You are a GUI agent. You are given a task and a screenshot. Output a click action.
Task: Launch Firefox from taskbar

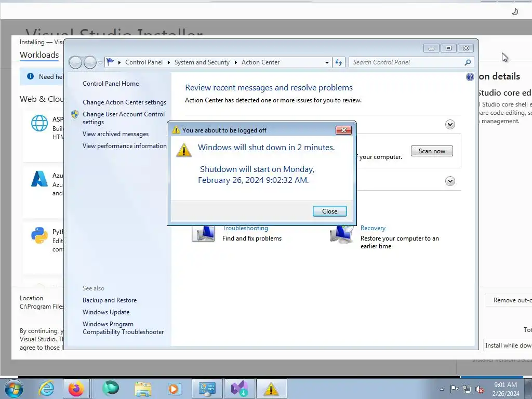click(76, 389)
